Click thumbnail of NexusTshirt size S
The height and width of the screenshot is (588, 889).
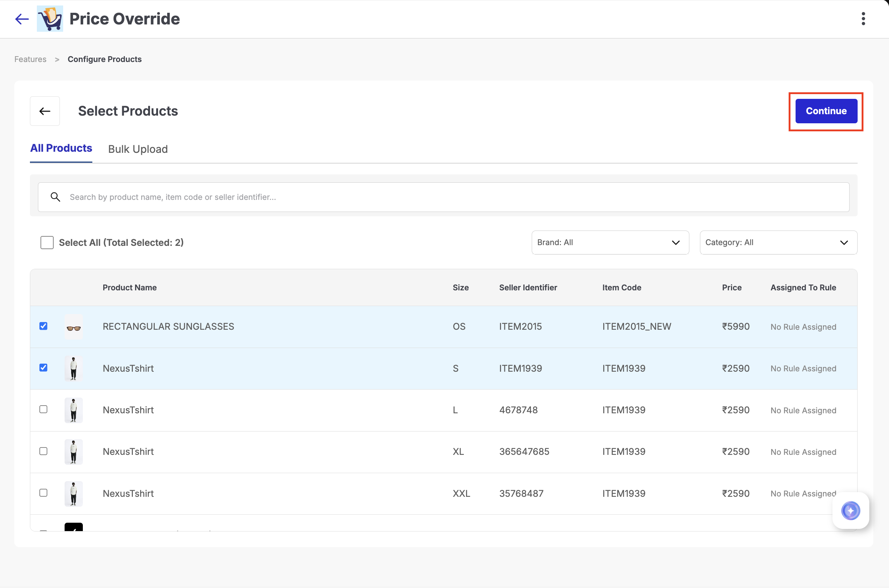pos(73,368)
